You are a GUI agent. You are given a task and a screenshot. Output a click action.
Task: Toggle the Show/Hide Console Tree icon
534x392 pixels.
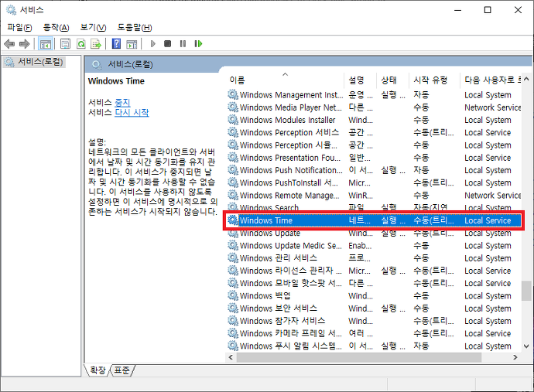pyautogui.click(x=46, y=44)
